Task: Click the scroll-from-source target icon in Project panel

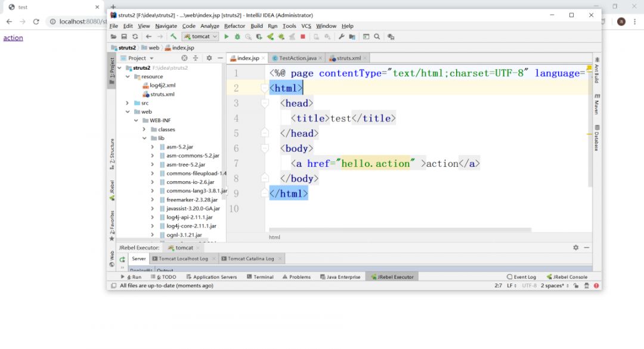Action: 184,58
